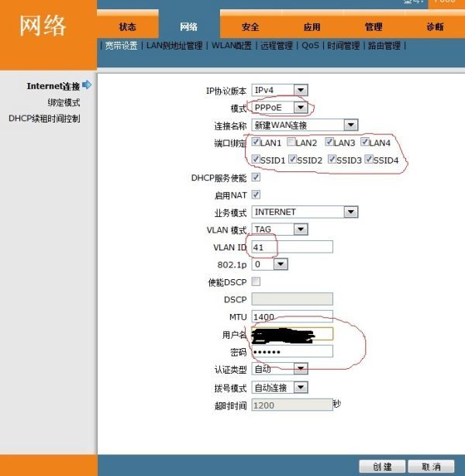Viewport: 465px width, 476px height.
Task: Expand the 拨号模式 dropdown
Action: [280, 388]
